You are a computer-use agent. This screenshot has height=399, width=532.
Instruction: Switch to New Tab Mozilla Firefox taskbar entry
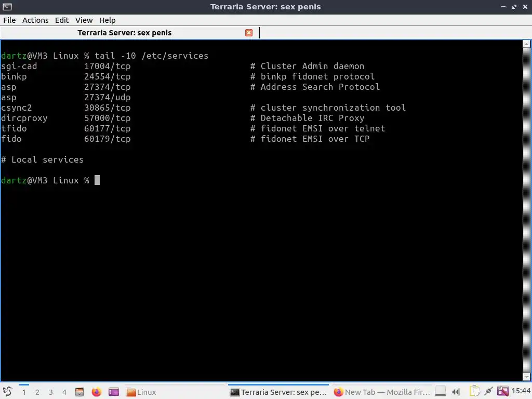382,392
